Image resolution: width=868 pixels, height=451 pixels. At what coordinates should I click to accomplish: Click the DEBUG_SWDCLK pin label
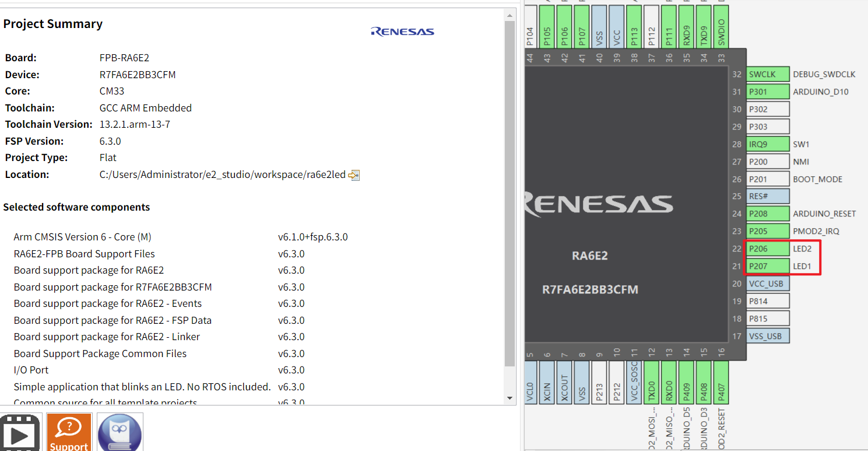coord(824,75)
